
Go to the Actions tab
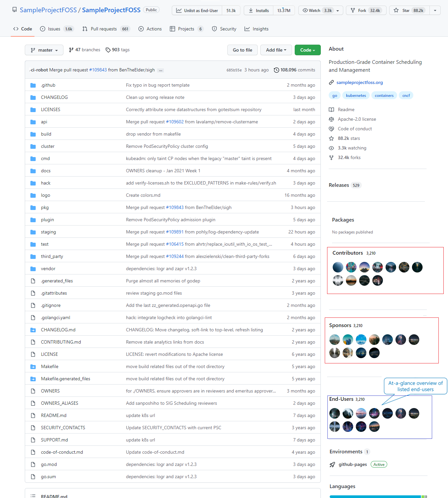[150, 29]
